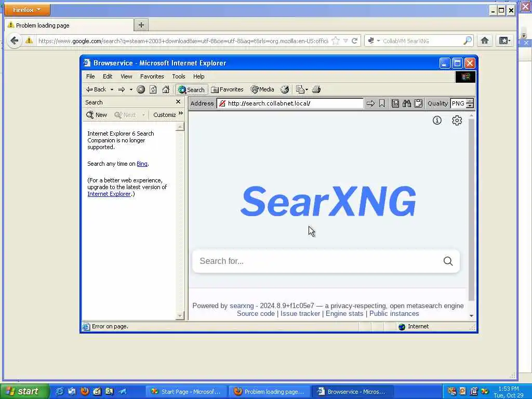Click the SearXNG magnifier search button

(x=448, y=261)
